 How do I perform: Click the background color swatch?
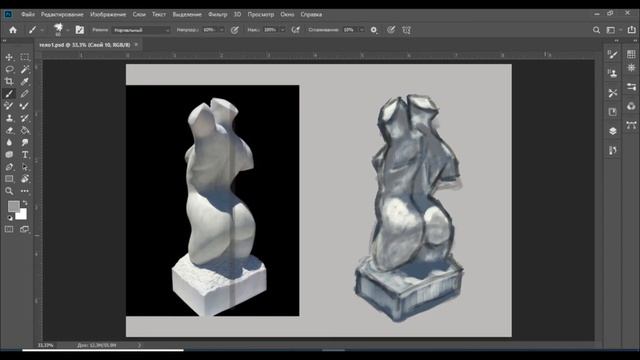(22, 215)
